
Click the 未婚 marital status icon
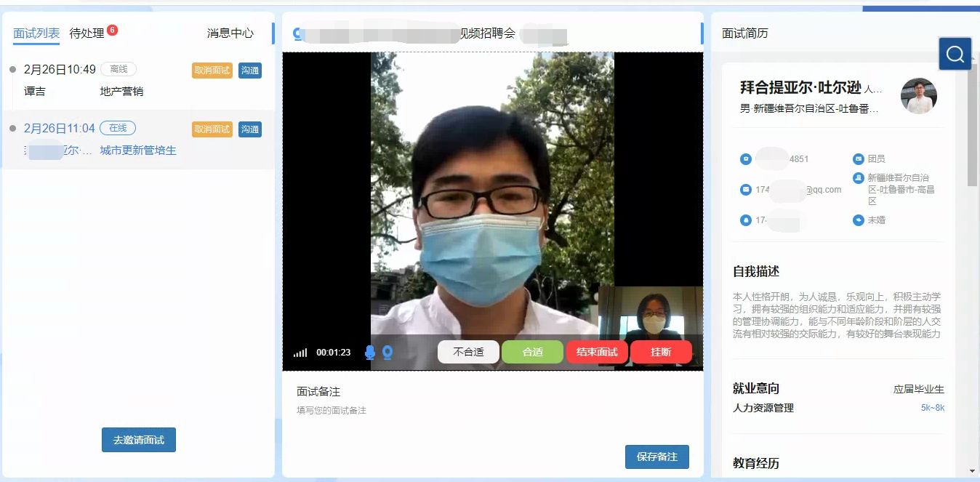[x=858, y=220]
